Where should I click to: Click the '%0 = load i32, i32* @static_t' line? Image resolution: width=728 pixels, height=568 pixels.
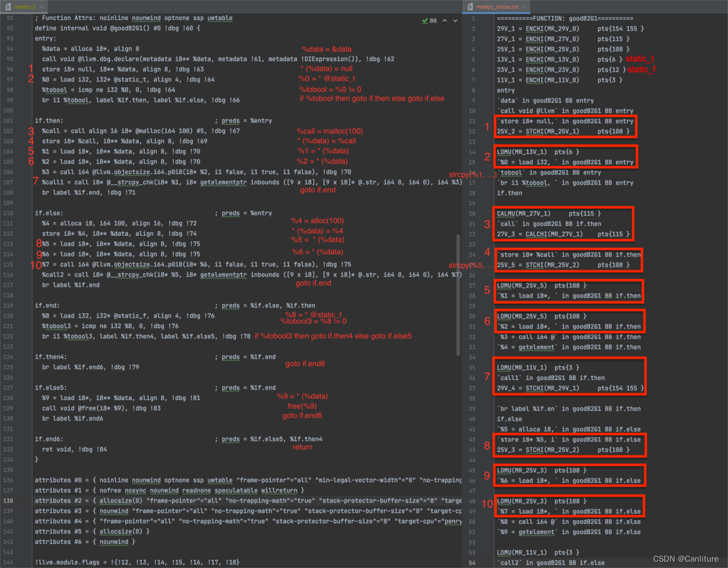pos(128,79)
